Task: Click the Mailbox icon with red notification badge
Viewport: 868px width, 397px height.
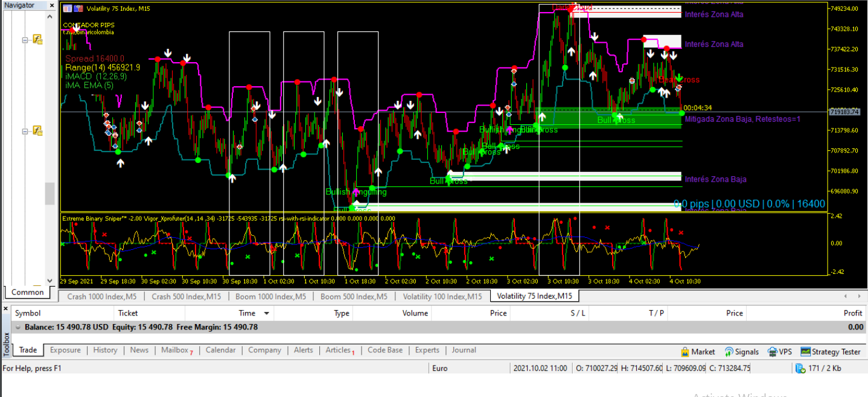Action: (x=174, y=350)
